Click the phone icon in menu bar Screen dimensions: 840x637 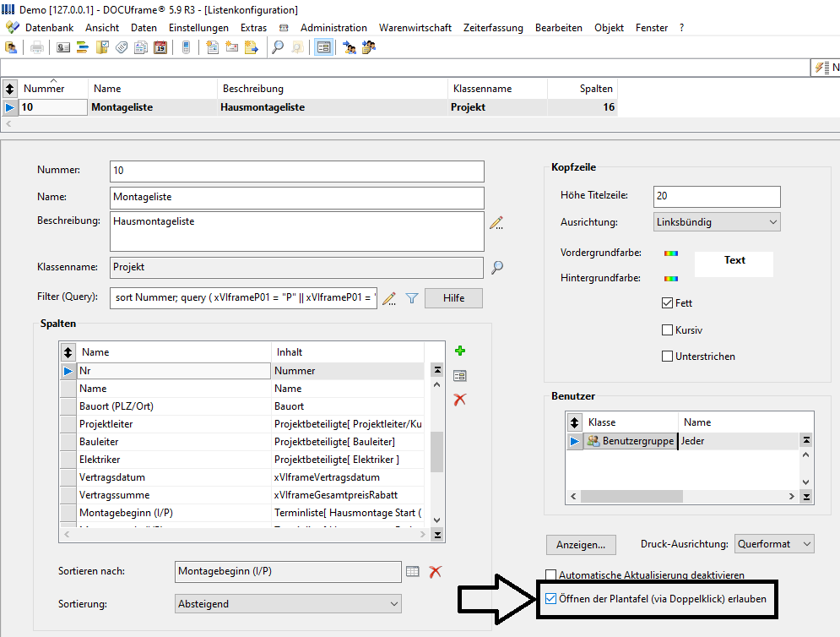284,28
